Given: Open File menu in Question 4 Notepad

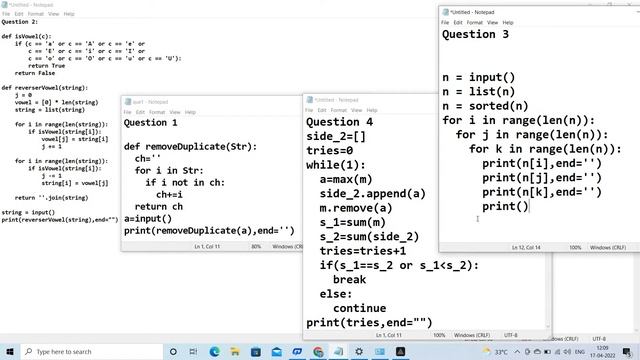Looking at the screenshot, I should 309,110.
